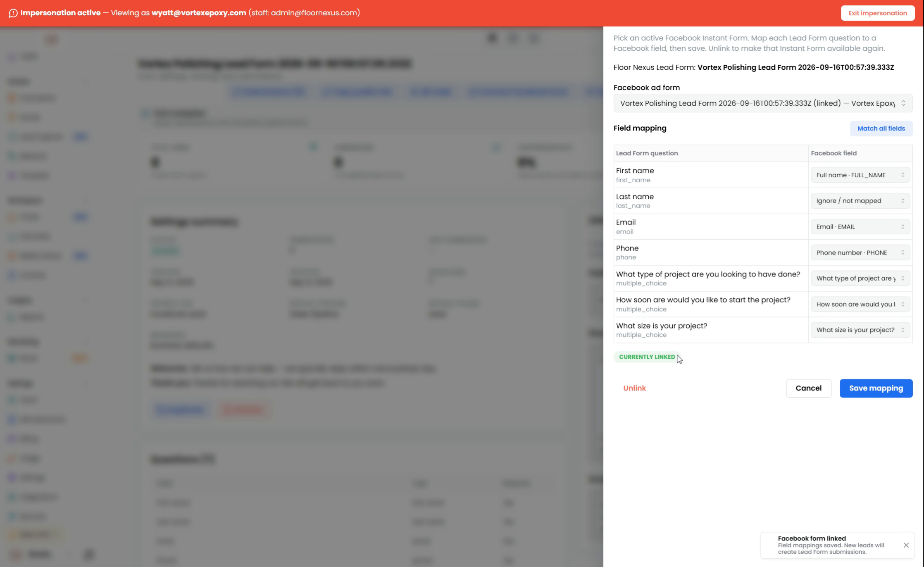The height and width of the screenshot is (567, 924).
Task: Click 'How soon are would you like' question text
Action: (703, 300)
